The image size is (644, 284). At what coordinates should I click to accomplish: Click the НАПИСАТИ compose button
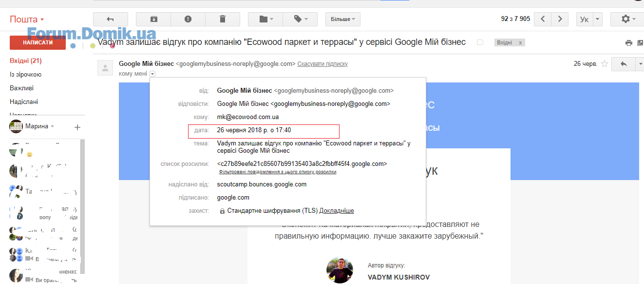coord(38,42)
